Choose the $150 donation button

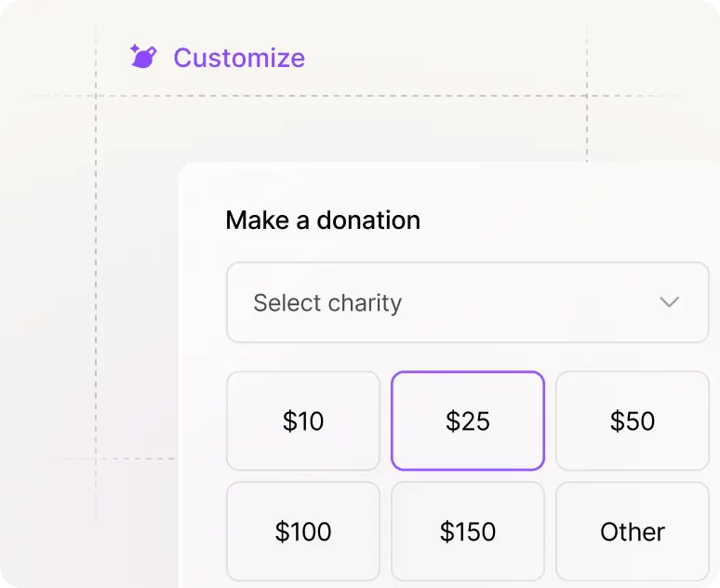[x=467, y=531]
